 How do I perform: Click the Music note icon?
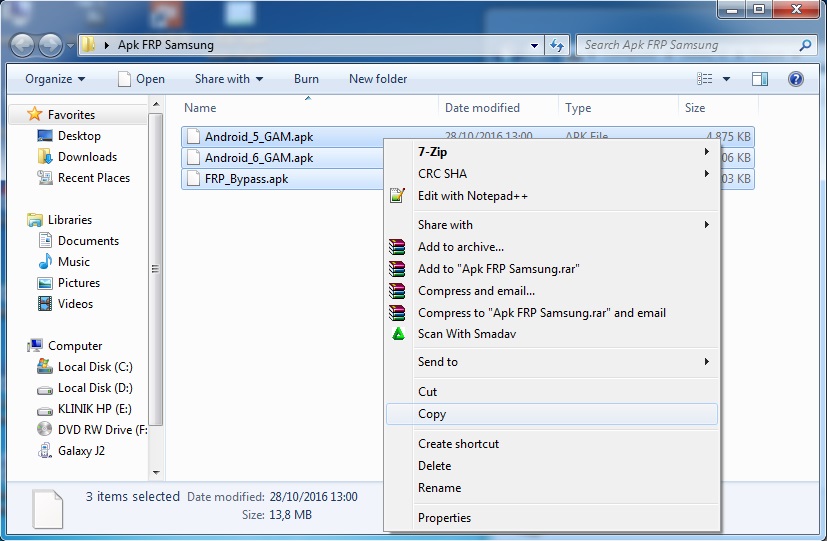45,262
